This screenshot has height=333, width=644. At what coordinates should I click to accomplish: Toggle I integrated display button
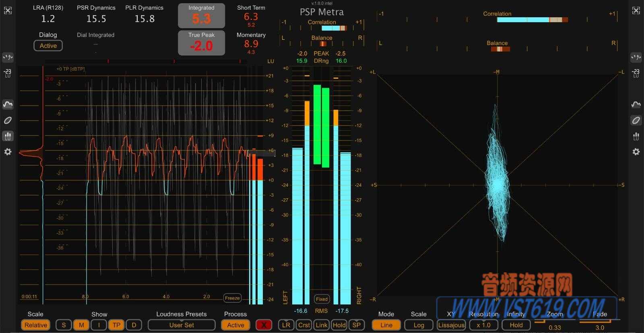coord(99,325)
